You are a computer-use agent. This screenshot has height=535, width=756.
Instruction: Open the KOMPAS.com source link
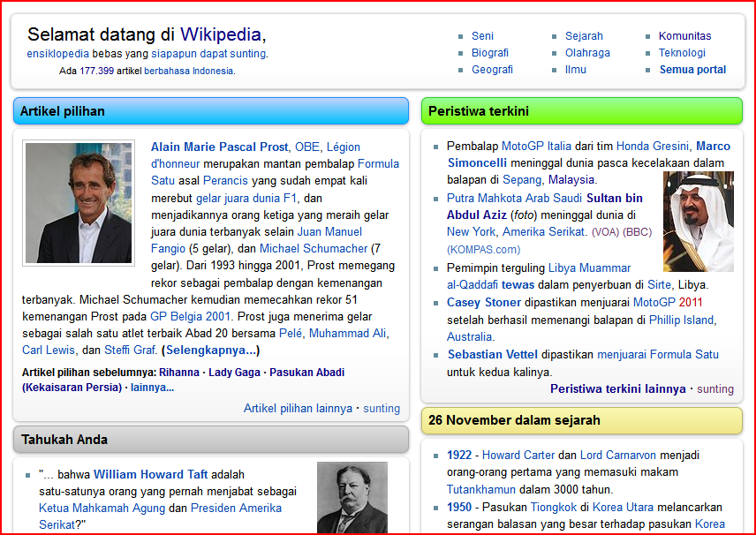coord(483,250)
